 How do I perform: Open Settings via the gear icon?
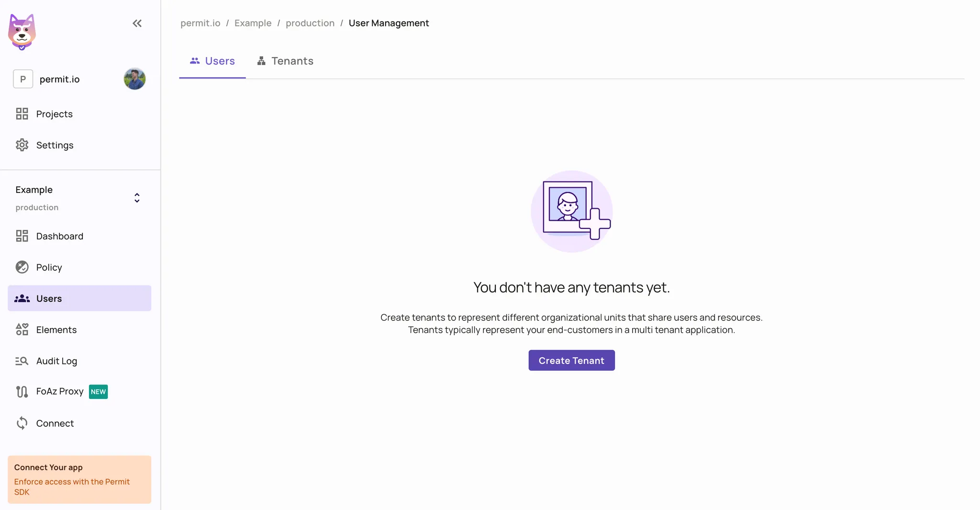[22, 145]
